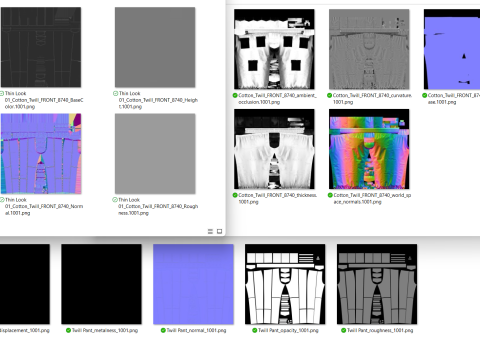Image resolution: width=480 pixels, height=360 pixels.
Task: Click sync status icon of Normal.1001.png file
Action: coord(2,200)
